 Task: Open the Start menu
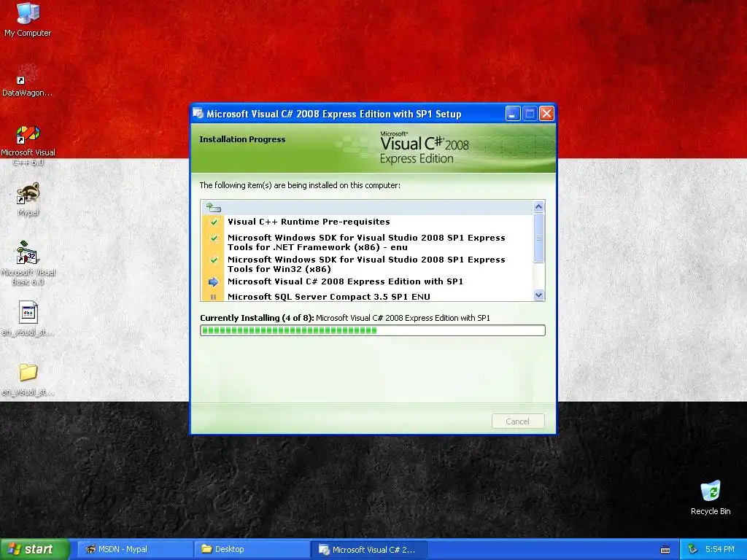click(x=35, y=549)
